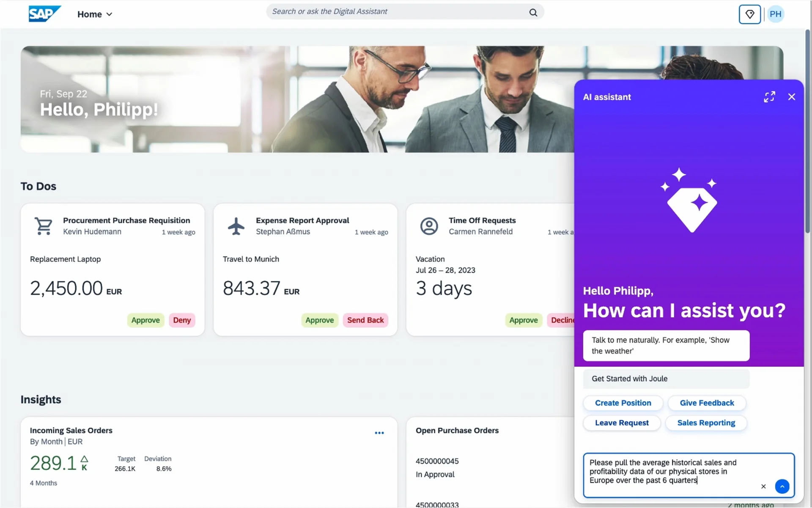Approve Carmen Rannefeld's time off request
Viewport: 812px width, 508px height.
pyautogui.click(x=523, y=320)
